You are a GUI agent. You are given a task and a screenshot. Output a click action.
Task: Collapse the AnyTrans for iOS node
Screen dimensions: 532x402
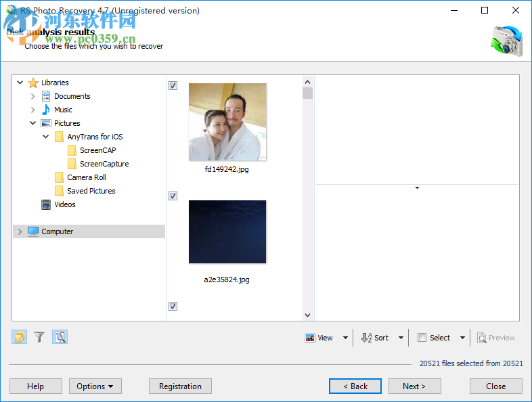point(46,137)
